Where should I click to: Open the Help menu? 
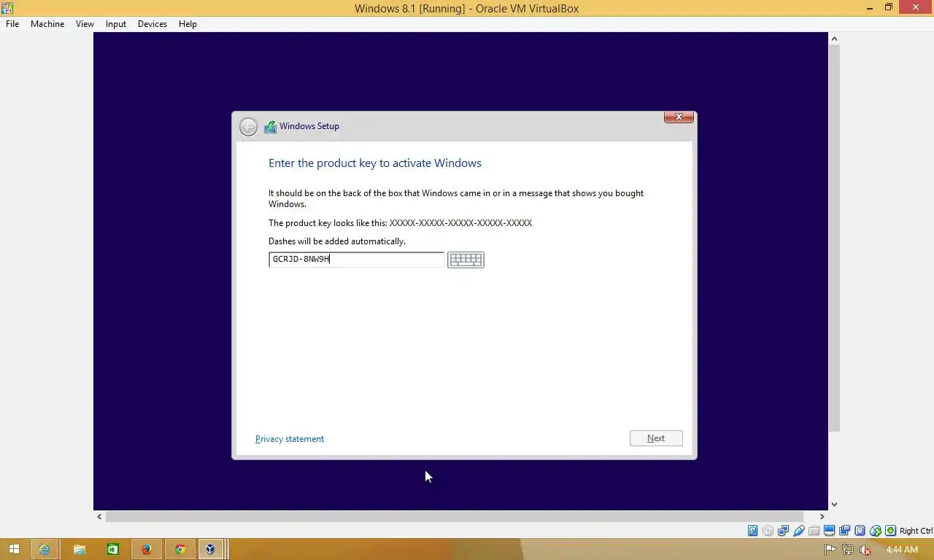188,24
